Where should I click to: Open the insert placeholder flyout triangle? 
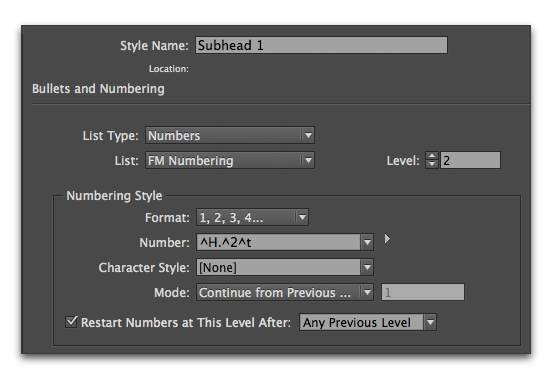point(387,239)
